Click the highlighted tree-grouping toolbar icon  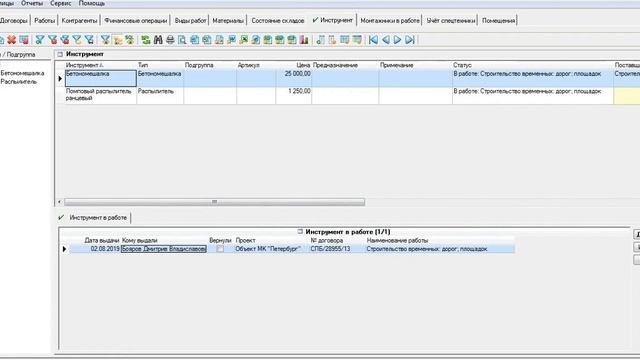click(x=118, y=40)
